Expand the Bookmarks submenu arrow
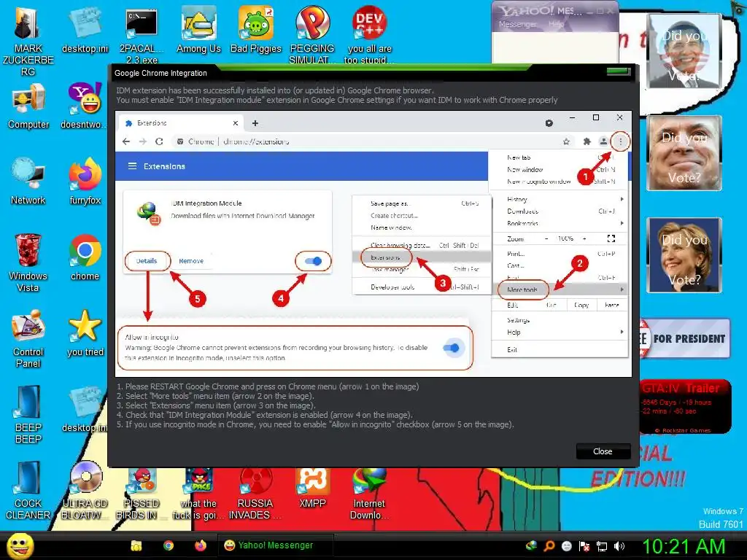The image size is (747, 560). [622, 223]
